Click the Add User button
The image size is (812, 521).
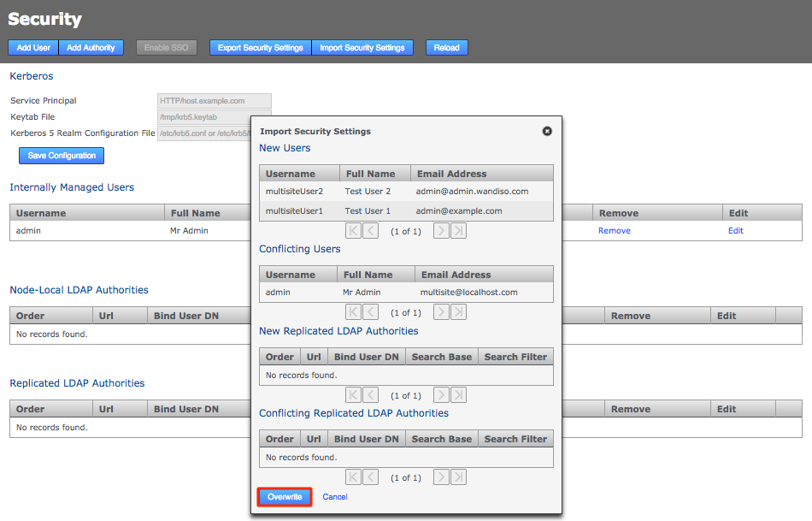[x=32, y=47]
